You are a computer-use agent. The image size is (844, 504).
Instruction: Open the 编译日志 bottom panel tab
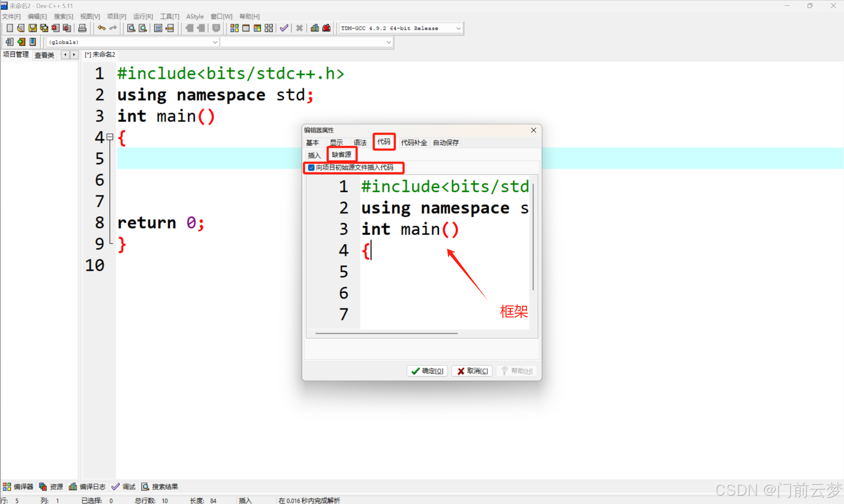tap(87, 486)
